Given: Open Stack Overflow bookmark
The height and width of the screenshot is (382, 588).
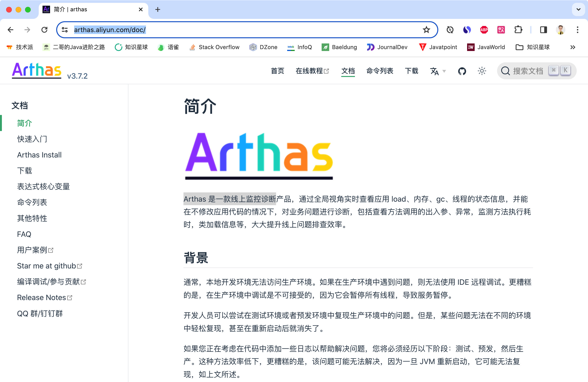Looking at the screenshot, I should click(x=214, y=47).
